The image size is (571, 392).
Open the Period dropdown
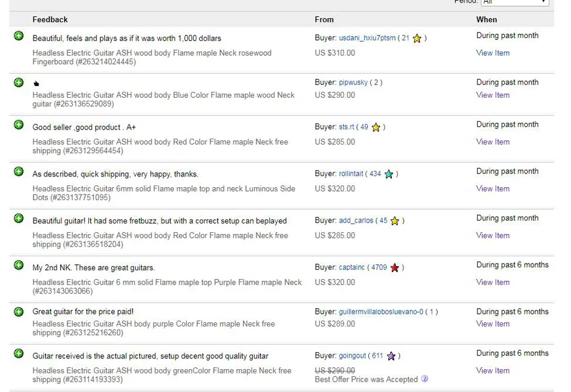point(515,2)
